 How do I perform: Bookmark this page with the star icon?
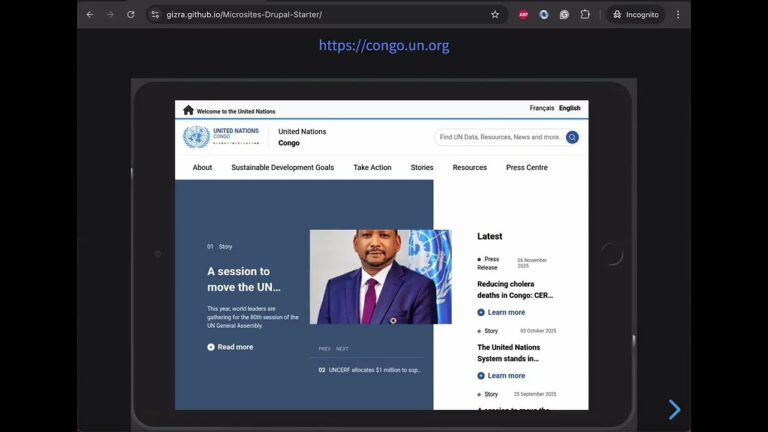click(495, 15)
